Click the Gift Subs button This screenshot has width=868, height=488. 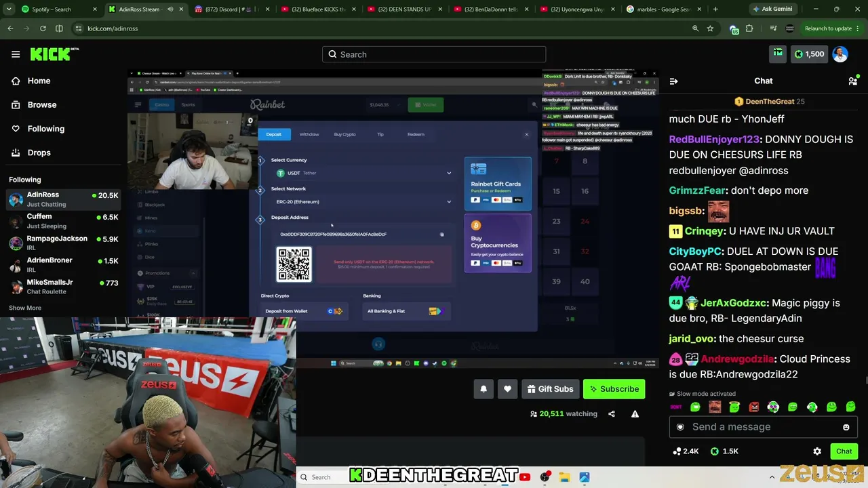(x=550, y=389)
